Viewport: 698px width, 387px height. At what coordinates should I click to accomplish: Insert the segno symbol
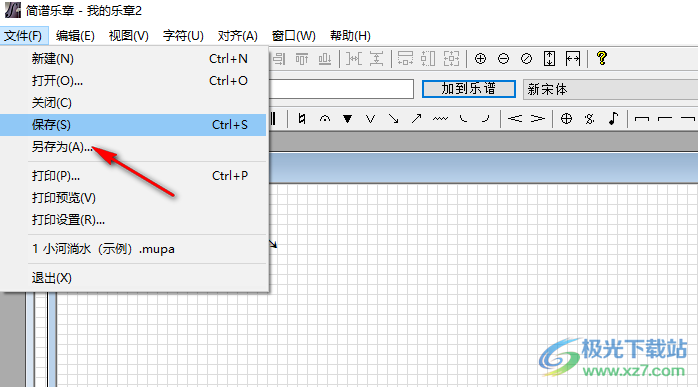click(590, 118)
